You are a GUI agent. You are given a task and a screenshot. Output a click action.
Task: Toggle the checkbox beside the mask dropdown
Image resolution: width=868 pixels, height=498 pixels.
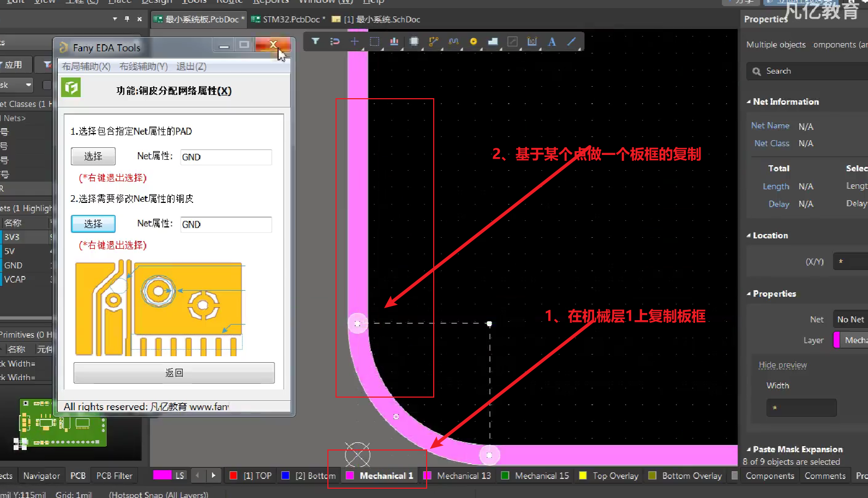(x=47, y=85)
